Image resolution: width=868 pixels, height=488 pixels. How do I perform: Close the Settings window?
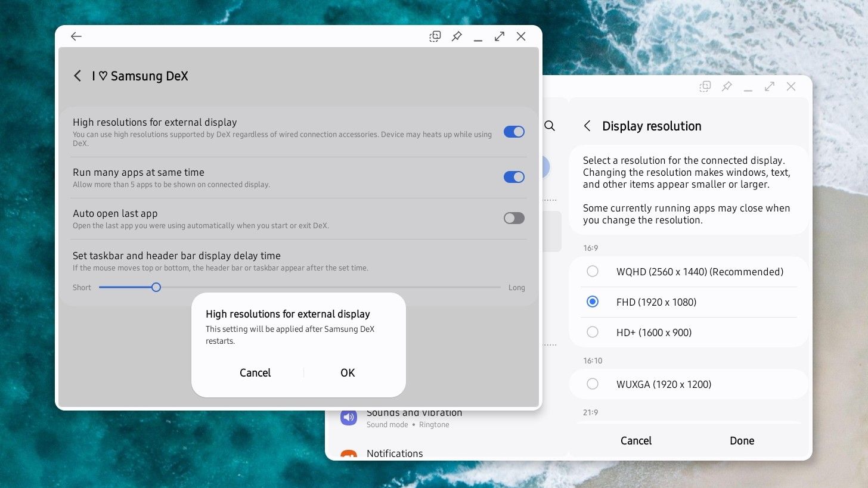[791, 86]
